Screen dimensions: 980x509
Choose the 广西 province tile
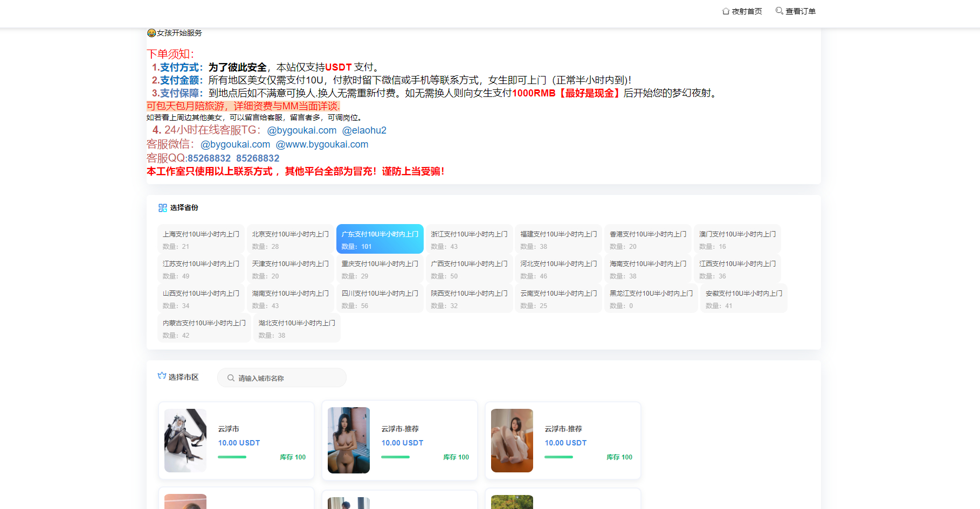470,269
